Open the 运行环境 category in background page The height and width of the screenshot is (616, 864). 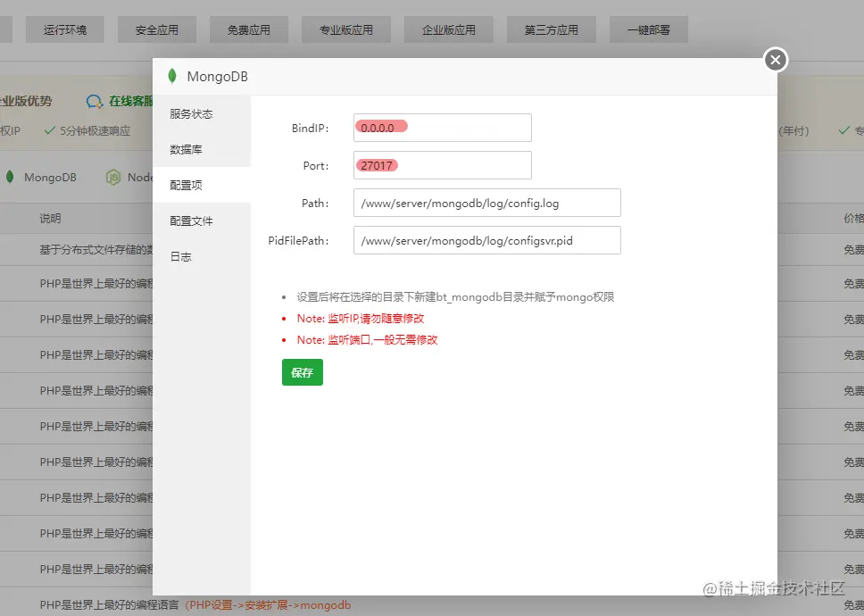click(65, 29)
